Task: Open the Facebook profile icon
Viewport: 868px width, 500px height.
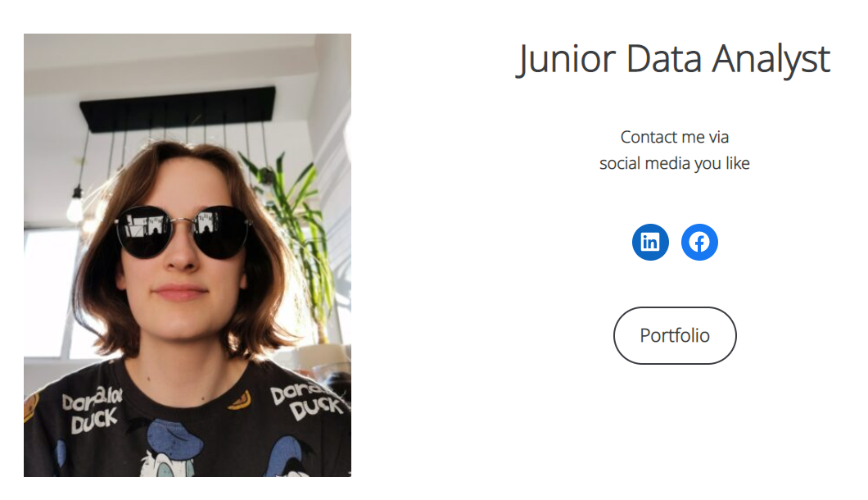Action: pyautogui.click(x=699, y=243)
